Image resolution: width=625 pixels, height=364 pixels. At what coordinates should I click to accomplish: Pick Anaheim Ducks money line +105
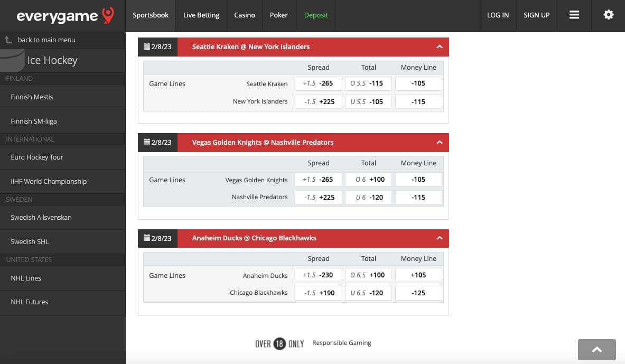tap(418, 275)
